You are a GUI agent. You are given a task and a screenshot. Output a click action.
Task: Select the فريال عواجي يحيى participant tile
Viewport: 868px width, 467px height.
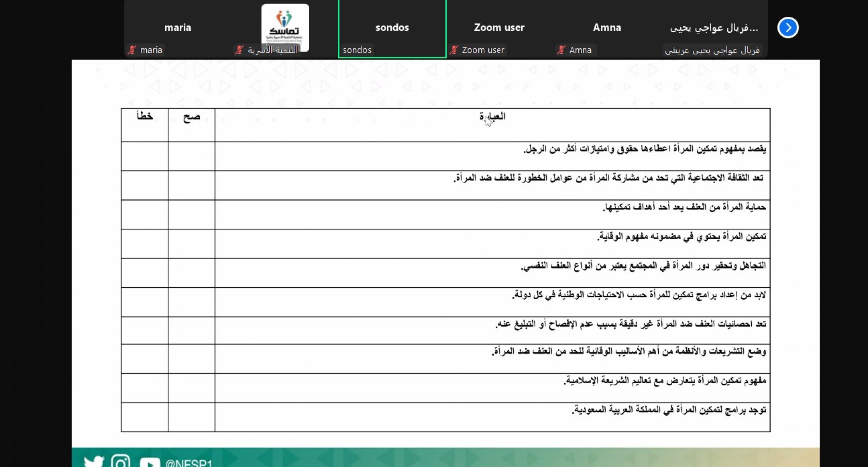(714, 29)
